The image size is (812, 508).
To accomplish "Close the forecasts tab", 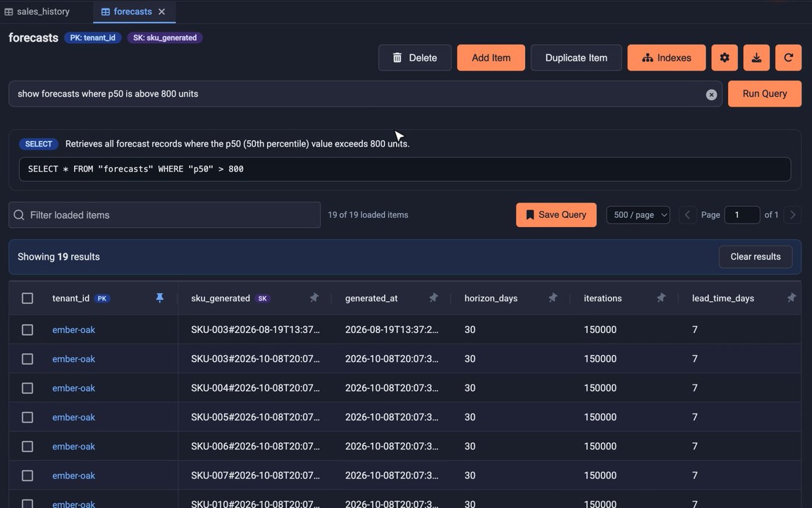I will (x=161, y=11).
